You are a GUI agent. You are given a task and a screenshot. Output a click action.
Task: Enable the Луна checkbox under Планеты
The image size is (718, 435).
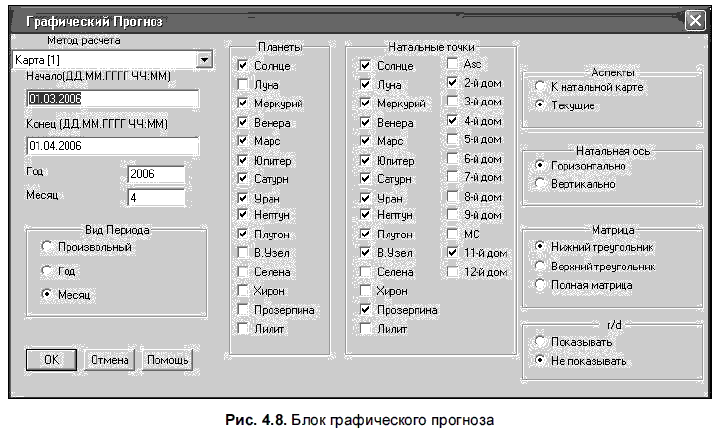[243, 84]
